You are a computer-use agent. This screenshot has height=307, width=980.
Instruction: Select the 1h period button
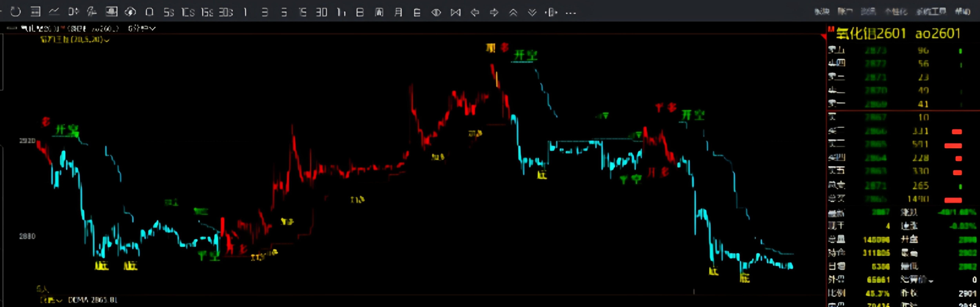pyautogui.click(x=341, y=13)
